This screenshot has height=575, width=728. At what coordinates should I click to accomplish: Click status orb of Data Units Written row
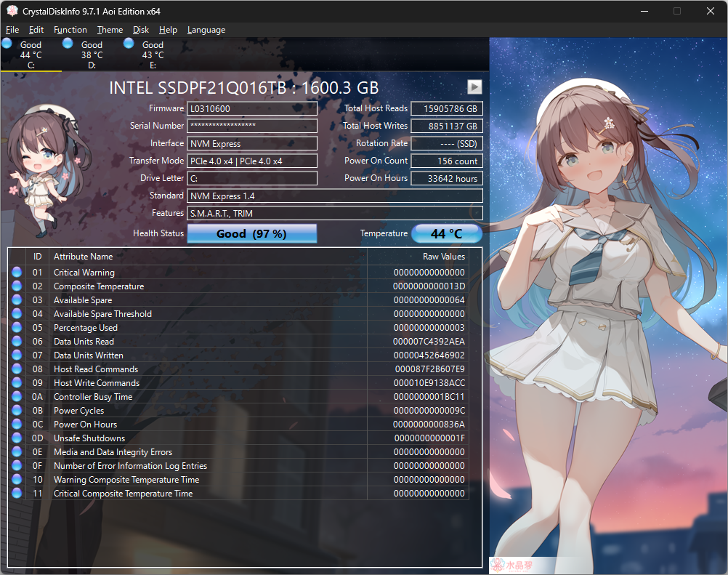[17, 355]
